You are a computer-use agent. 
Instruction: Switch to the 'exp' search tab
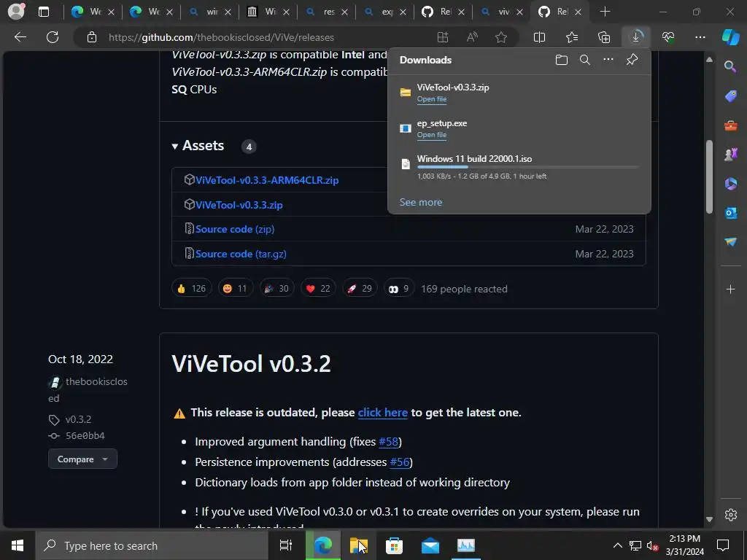[x=384, y=12]
